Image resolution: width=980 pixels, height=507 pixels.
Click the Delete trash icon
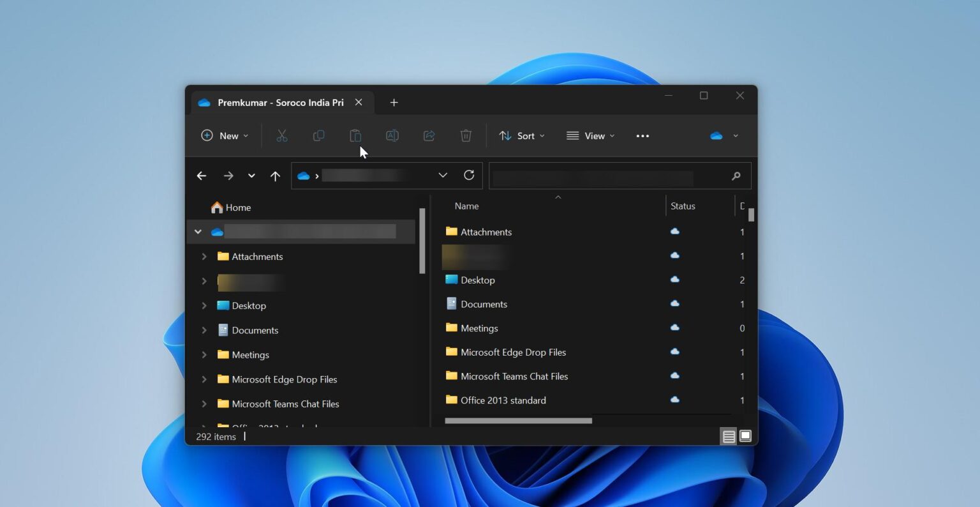click(x=466, y=135)
